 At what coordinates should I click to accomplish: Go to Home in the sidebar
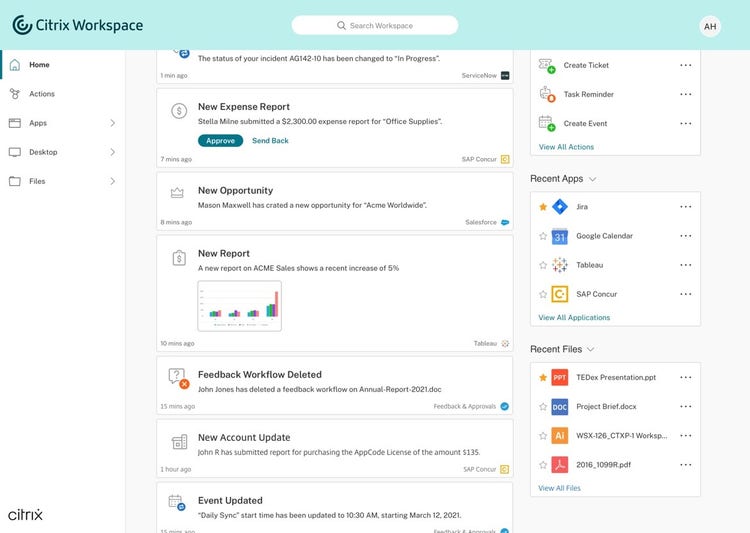pos(62,65)
